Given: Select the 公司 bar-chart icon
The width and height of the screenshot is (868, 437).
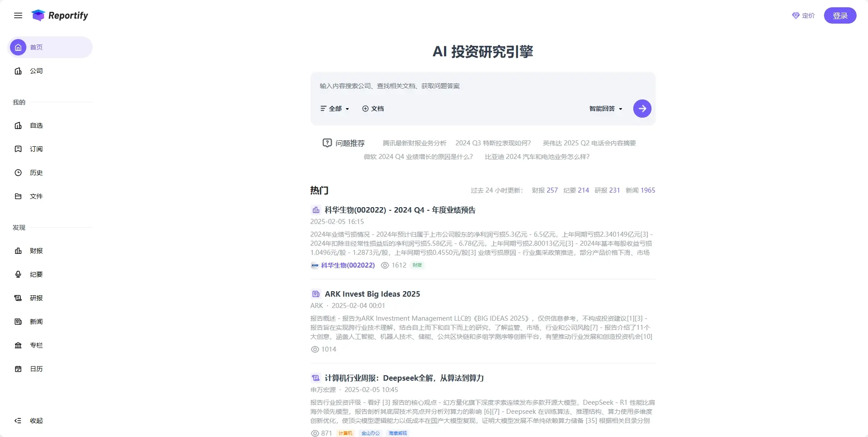Looking at the screenshot, I should click(x=18, y=71).
